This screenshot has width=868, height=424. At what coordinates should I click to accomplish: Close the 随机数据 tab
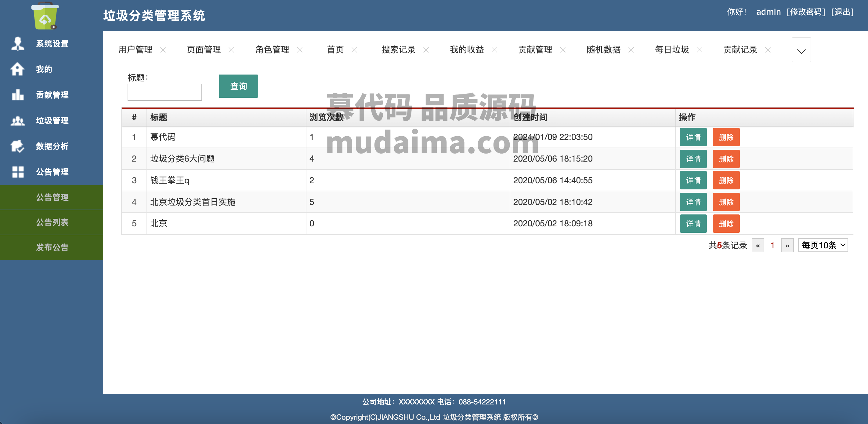tap(631, 50)
